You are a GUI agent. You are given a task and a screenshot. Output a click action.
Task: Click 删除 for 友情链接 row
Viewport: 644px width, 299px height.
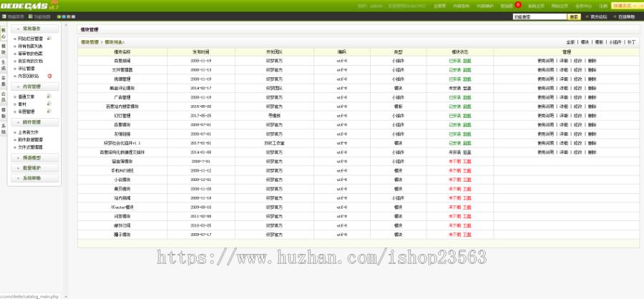click(592, 134)
